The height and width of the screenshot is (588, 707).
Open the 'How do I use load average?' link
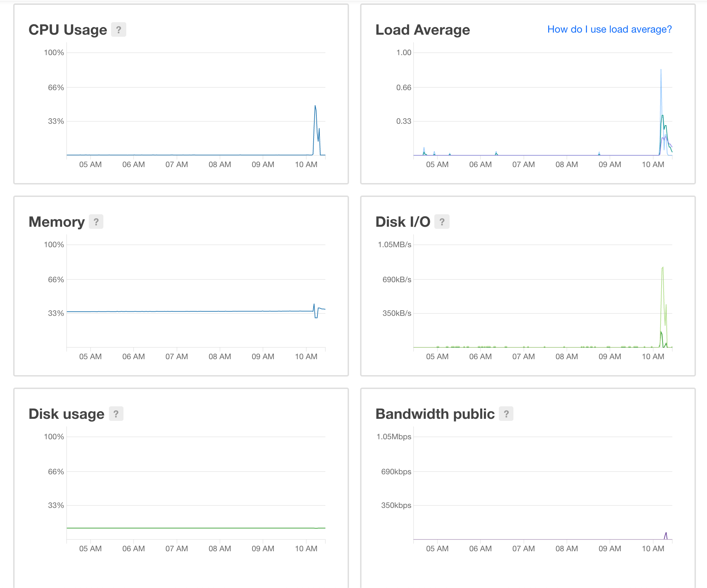point(610,29)
